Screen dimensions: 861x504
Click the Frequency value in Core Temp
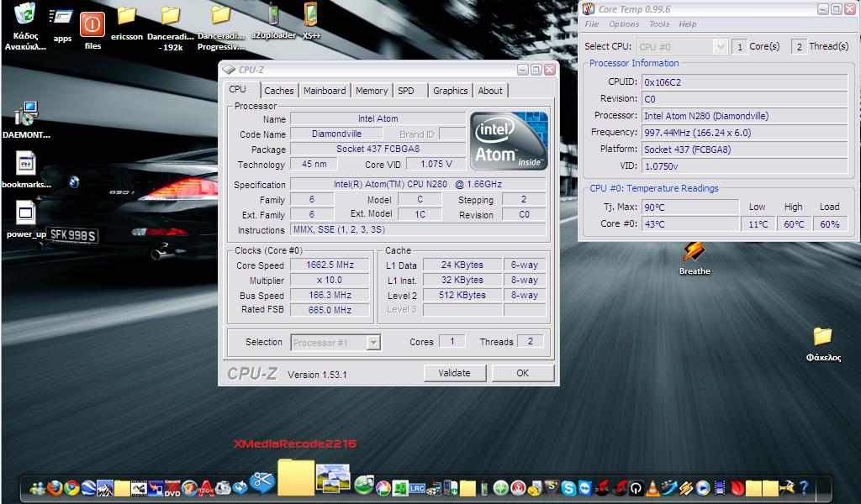745,133
